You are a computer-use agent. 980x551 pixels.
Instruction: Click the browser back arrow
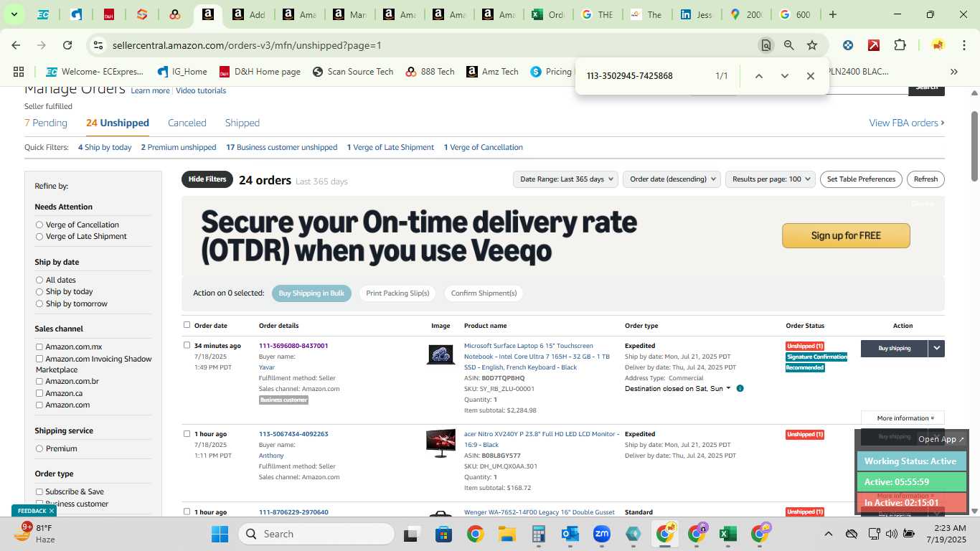click(16, 45)
